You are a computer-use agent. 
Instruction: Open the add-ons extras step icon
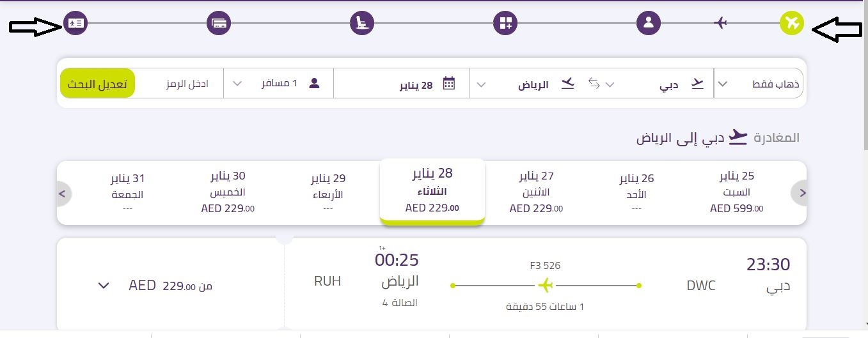point(505,24)
